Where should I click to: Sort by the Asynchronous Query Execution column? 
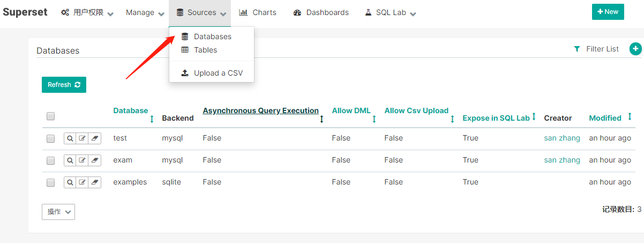260,111
